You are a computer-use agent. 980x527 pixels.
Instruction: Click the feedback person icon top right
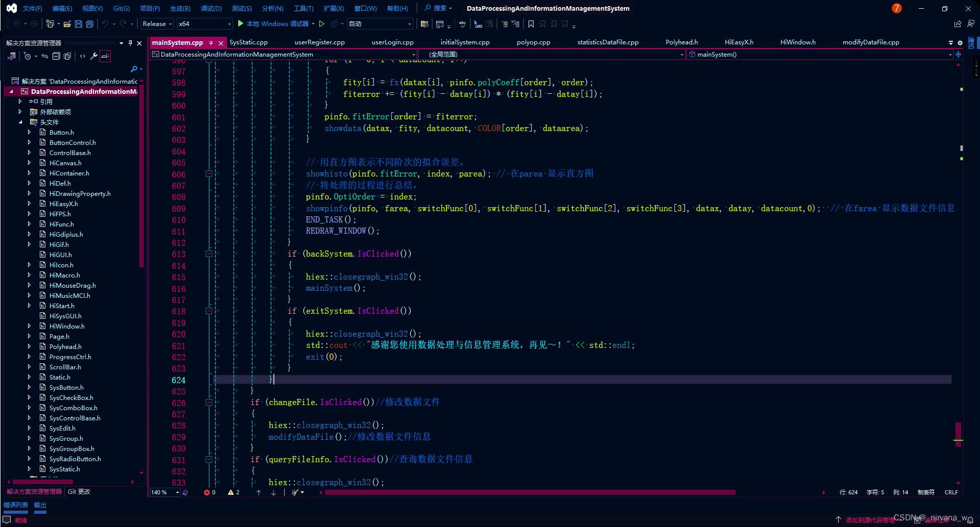pyautogui.click(x=970, y=24)
